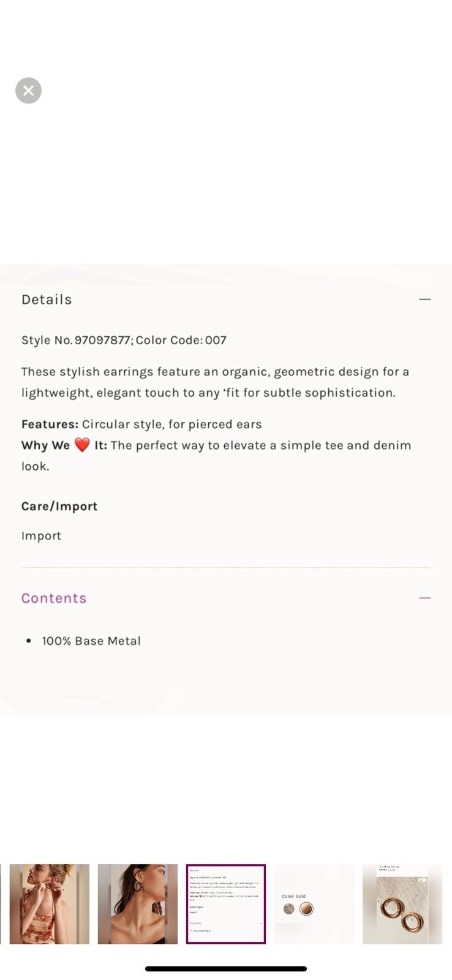The height and width of the screenshot is (980, 452).
Task: Tap the Import text under Care/Import
Action: click(41, 536)
